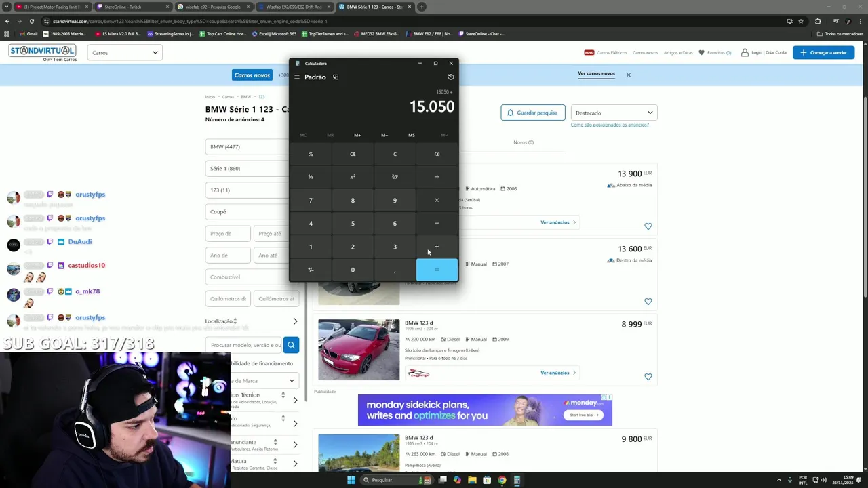Open Ver anúncios for the 8 999 listing
Screen dimensions: 868x488
point(558,373)
